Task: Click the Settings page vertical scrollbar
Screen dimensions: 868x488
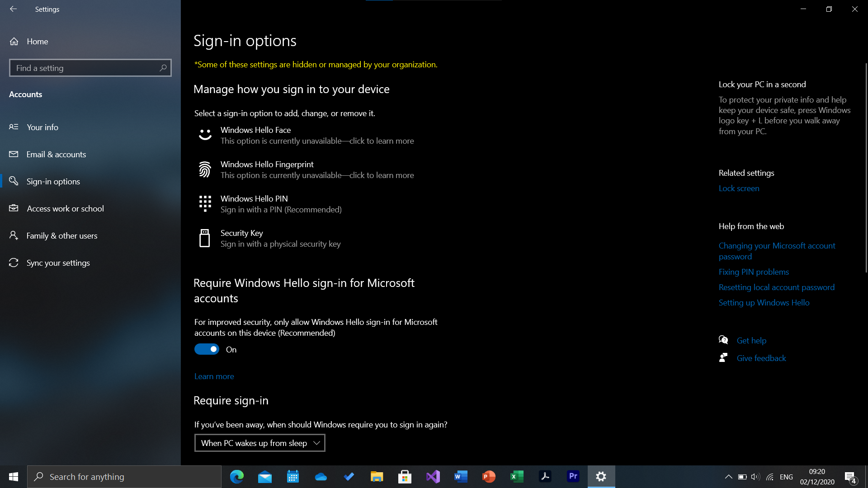Action: pos(866,167)
